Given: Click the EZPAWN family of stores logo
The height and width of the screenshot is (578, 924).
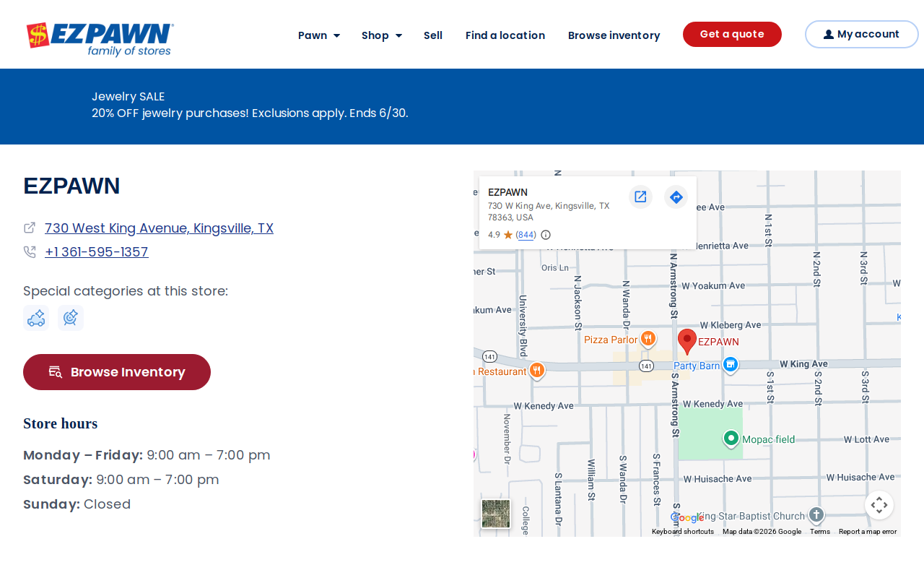Looking at the screenshot, I should [x=100, y=39].
